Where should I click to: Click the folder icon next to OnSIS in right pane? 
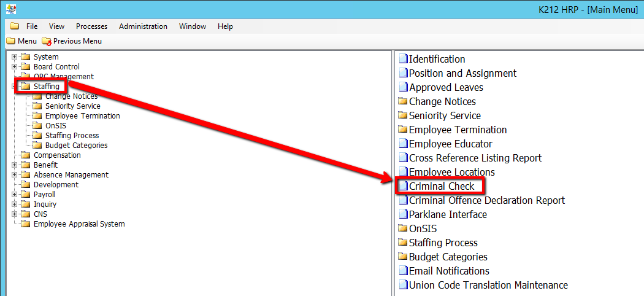pos(403,229)
